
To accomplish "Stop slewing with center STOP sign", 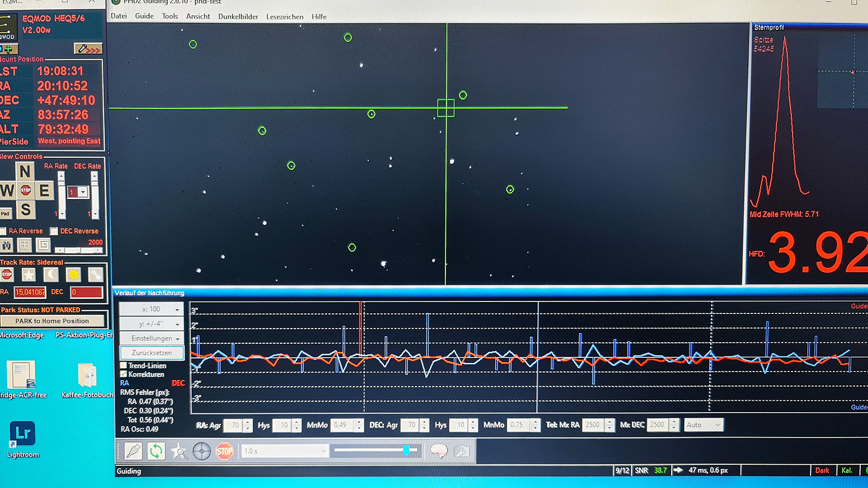I will pos(25,190).
